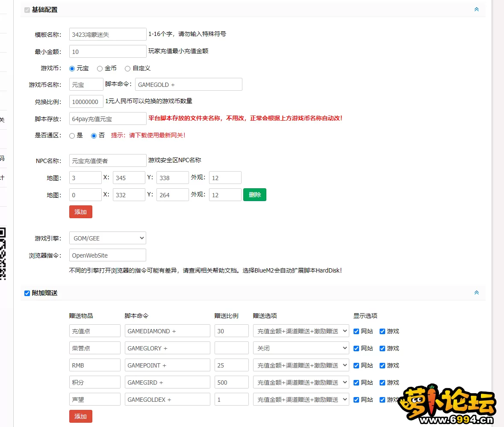Focus the 模板名称 input field
This screenshot has width=504, height=427.
click(x=108, y=34)
